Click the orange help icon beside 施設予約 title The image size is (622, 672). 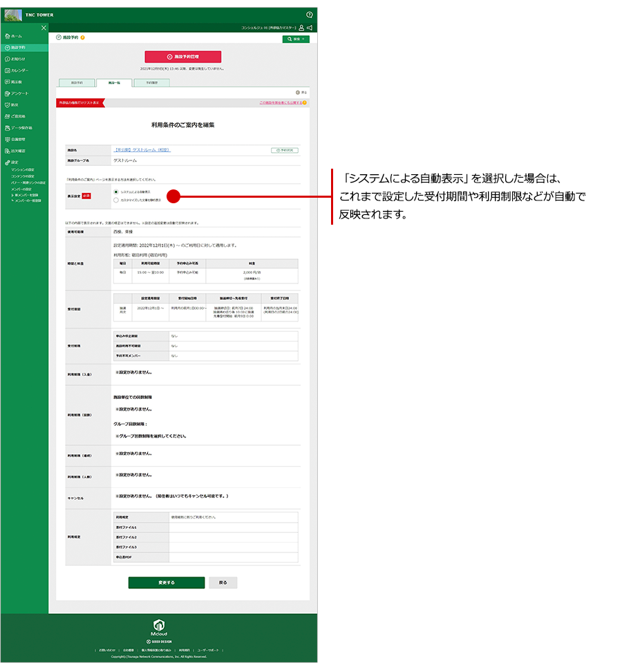pyautogui.click(x=83, y=37)
